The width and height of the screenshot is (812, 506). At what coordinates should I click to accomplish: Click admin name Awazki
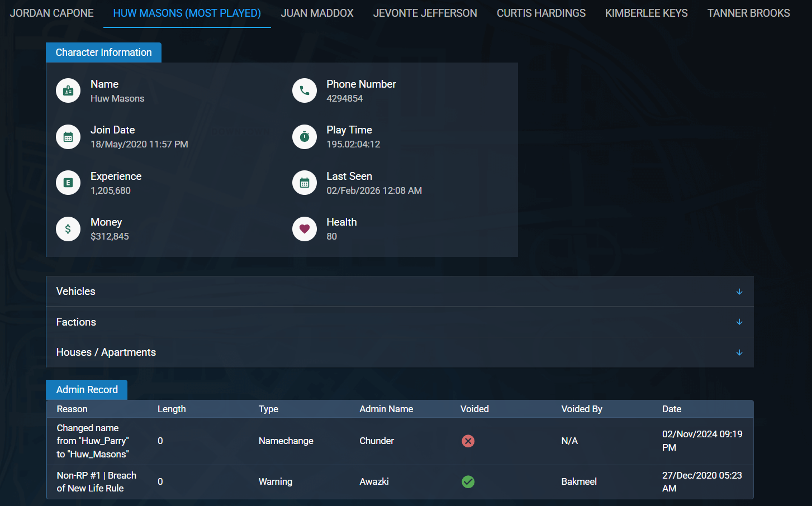tap(374, 481)
